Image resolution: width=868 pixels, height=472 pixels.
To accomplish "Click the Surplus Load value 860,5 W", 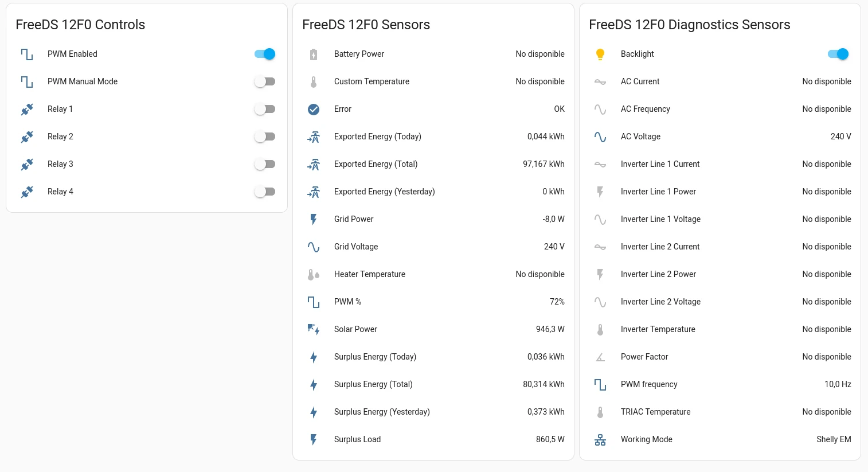I will [550, 439].
